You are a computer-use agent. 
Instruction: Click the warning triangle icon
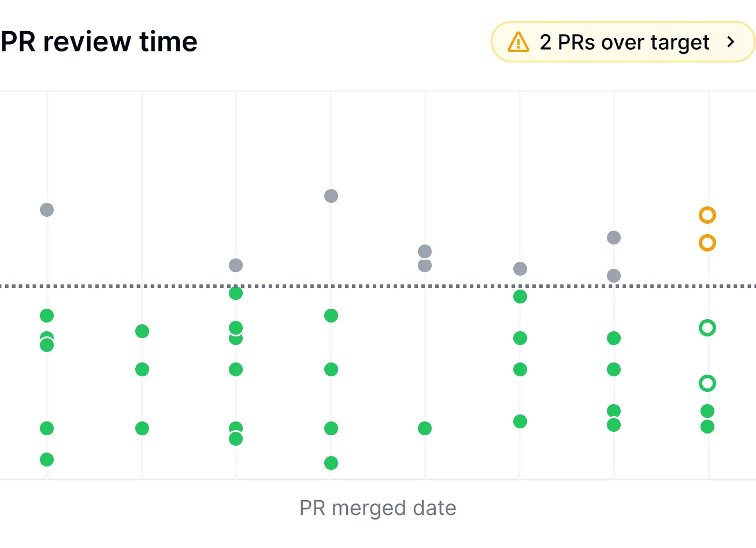tap(518, 42)
